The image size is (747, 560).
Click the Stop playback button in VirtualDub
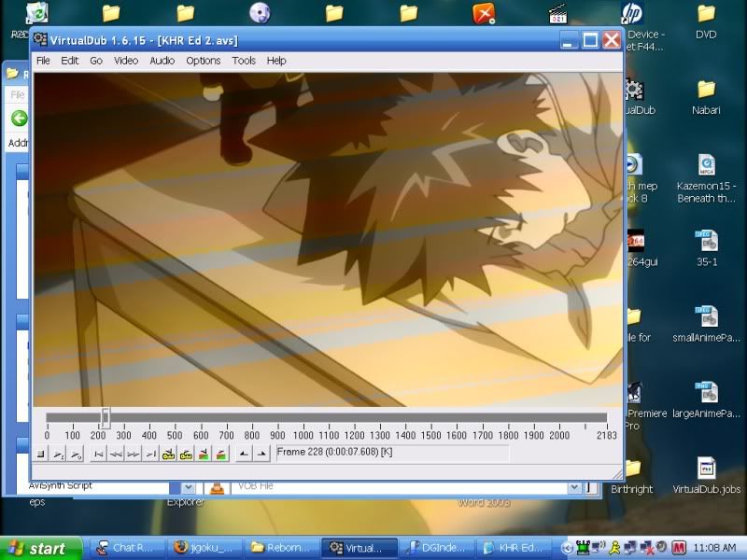pos(41,454)
